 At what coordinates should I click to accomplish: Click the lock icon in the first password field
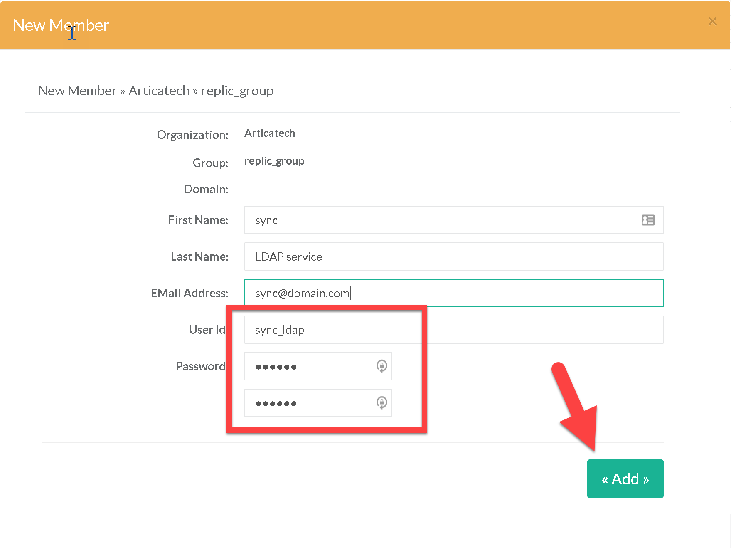[381, 366]
